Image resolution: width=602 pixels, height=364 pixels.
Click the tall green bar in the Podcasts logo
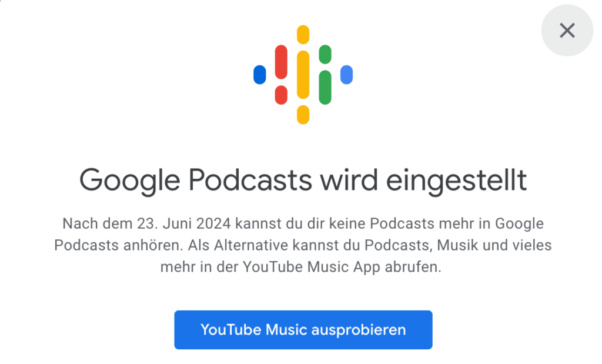click(x=325, y=87)
